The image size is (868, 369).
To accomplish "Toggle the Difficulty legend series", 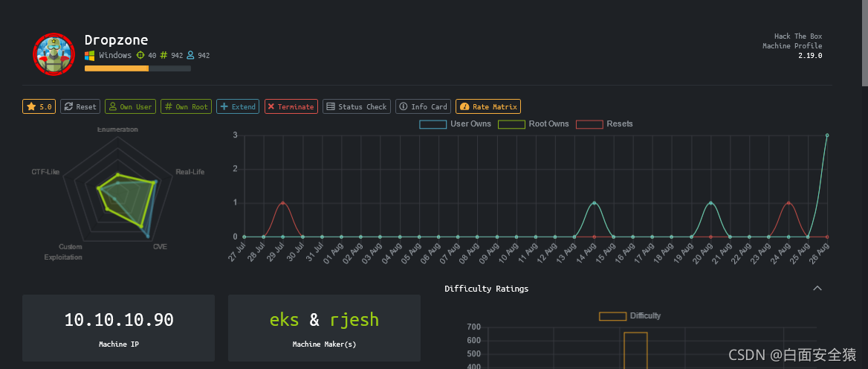I will (x=630, y=316).
